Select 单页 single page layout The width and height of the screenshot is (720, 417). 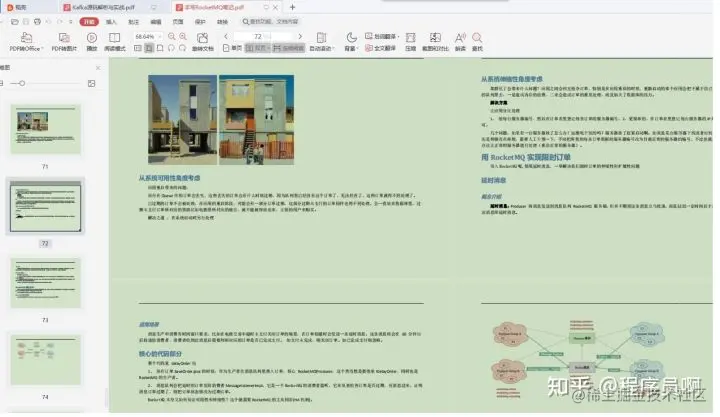coord(232,48)
